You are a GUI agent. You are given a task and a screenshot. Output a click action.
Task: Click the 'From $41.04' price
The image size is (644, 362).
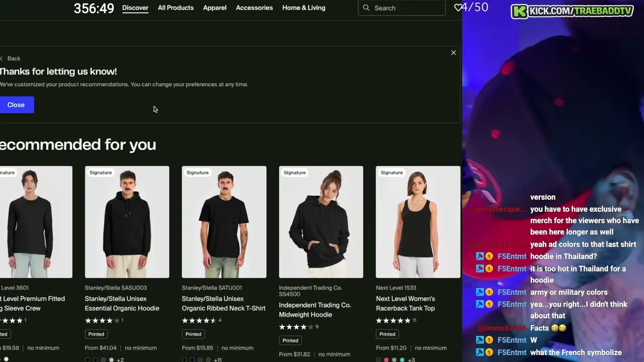101,347
